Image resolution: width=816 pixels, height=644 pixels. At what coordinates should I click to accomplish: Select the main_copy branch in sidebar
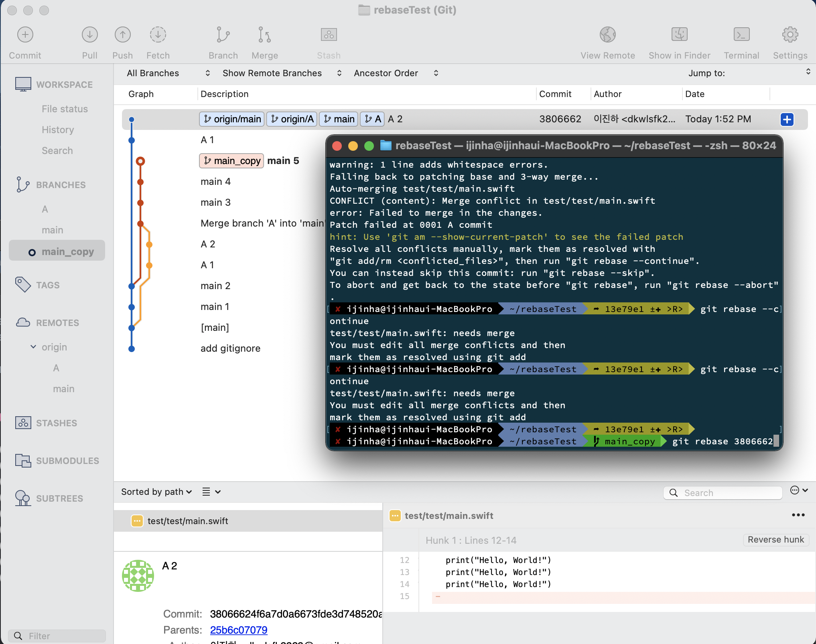57,251
